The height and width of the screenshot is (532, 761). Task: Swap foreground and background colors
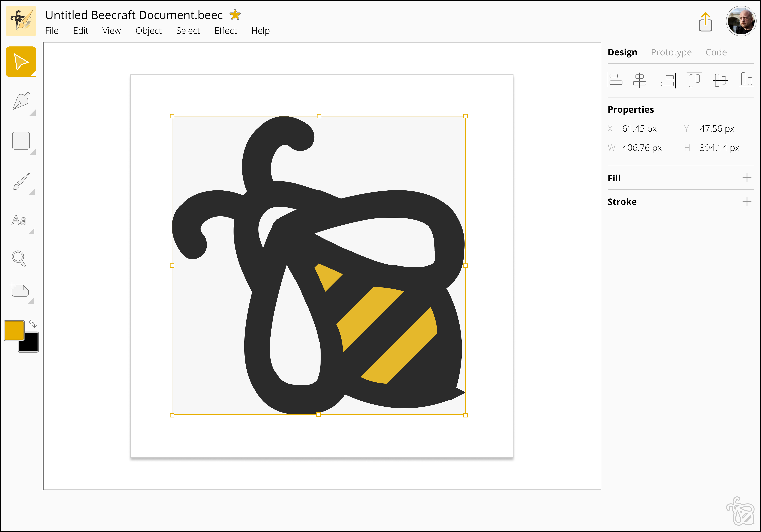pyautogui.click(x=32, y=324)
